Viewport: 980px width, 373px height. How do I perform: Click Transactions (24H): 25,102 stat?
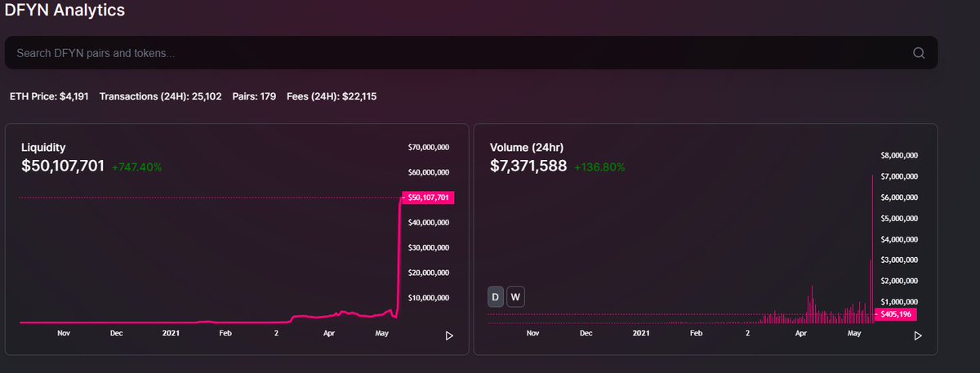coord(161,96)
